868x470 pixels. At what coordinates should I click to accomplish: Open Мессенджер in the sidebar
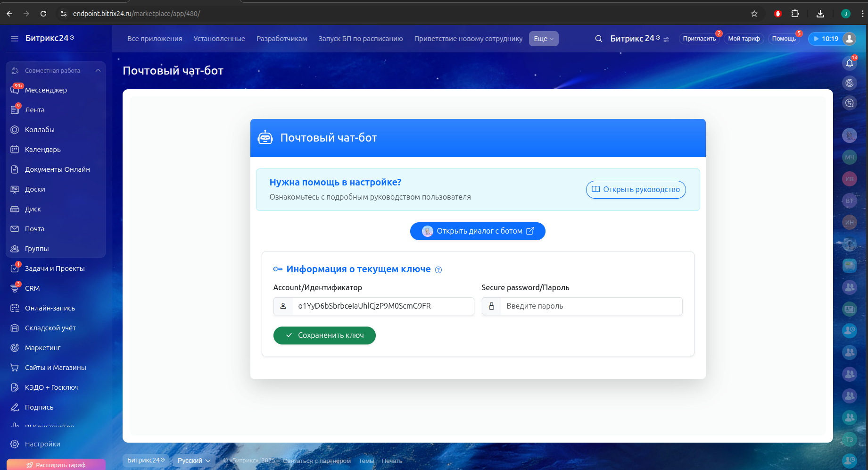pos(46,90)
